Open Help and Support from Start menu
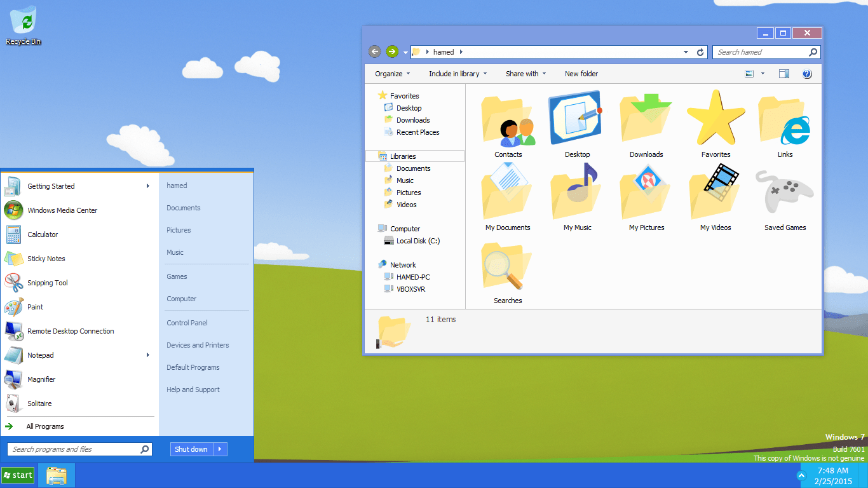Image resolution: width=868 pixels, height=488 pixels. (x=193, y=390)
